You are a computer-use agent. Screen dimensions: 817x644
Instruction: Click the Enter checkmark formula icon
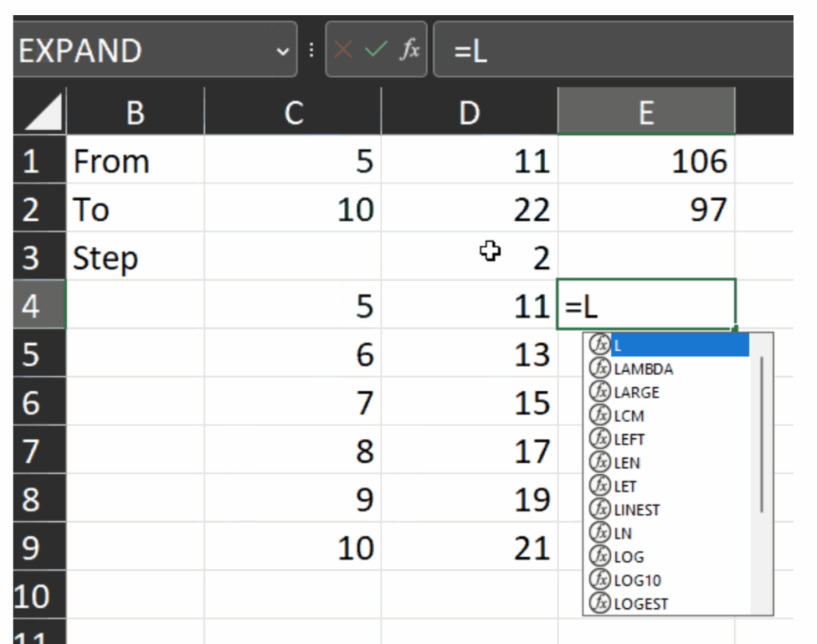pyautogui.click(x=375, y=50)
